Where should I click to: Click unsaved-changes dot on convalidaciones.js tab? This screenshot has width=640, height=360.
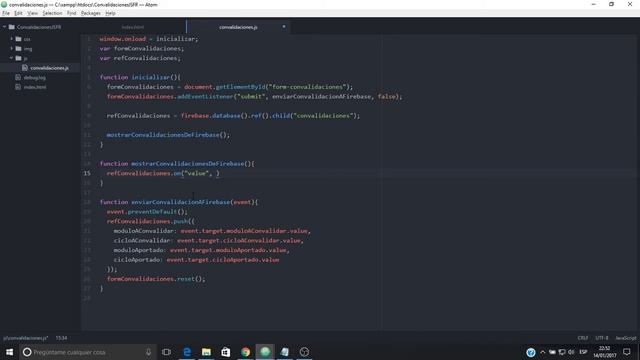tap(284, 27)
